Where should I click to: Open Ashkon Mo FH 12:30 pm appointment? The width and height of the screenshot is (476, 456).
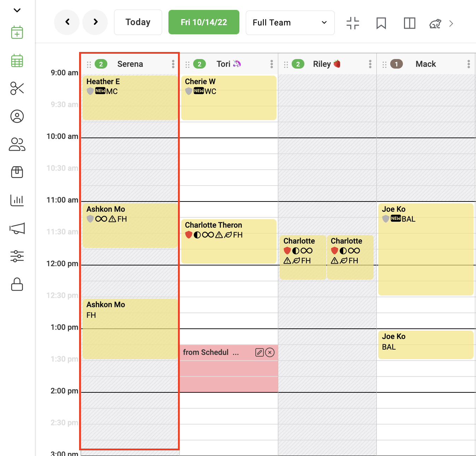point(130,329)
